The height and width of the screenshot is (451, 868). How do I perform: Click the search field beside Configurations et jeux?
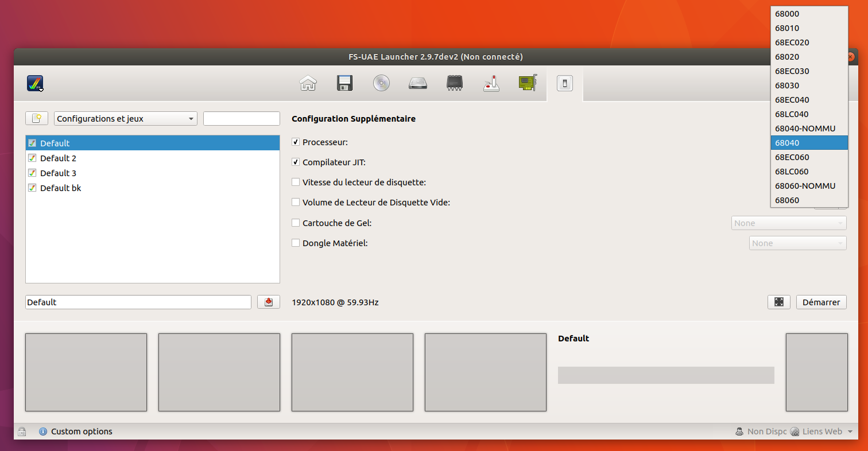tap(242, 119)
